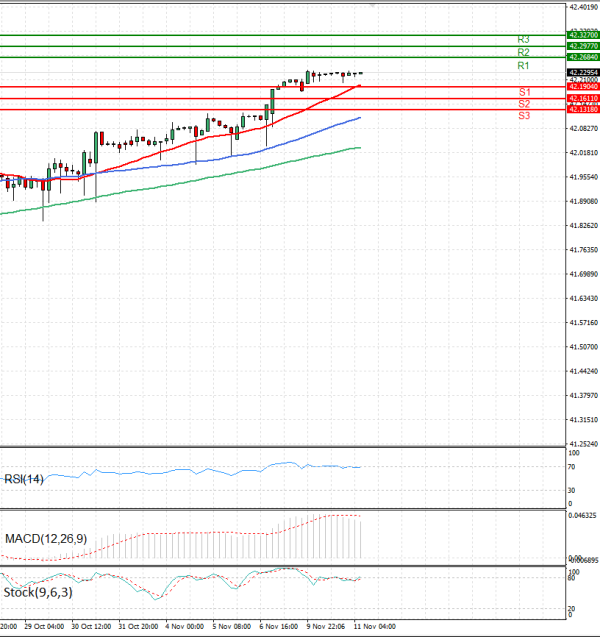The height and width of the screenshot is (637, 600).
Task: Click the current price tag 42.22954
Action: (x=582, y=73)
